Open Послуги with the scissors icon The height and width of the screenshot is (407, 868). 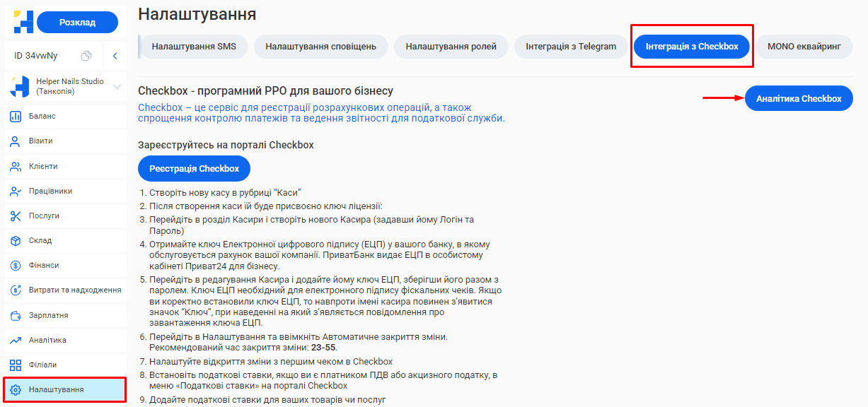pos(44,216)
